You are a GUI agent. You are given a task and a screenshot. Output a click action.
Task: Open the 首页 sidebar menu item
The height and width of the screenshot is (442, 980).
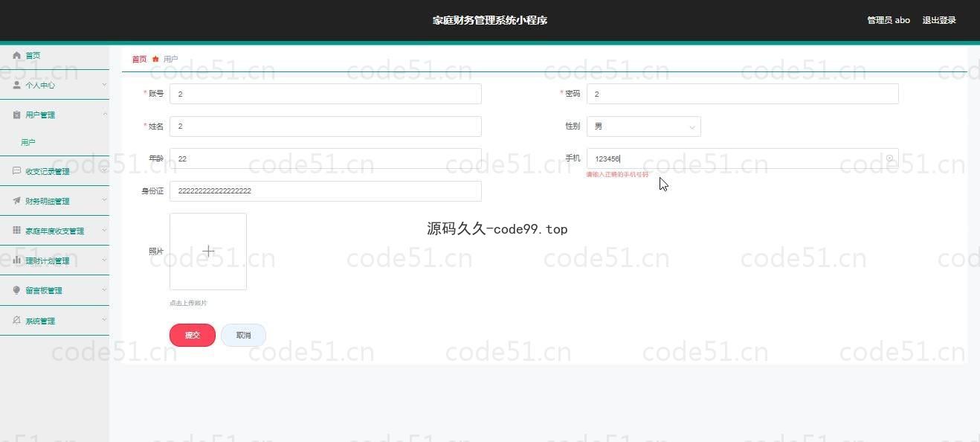pyautogui.click(x=54, y=56)
